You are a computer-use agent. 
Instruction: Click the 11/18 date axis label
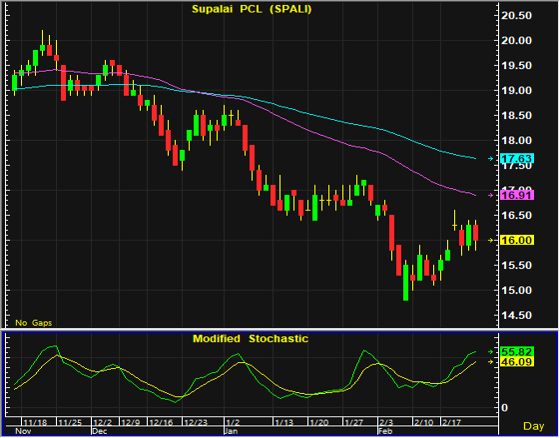pos(35,423)
